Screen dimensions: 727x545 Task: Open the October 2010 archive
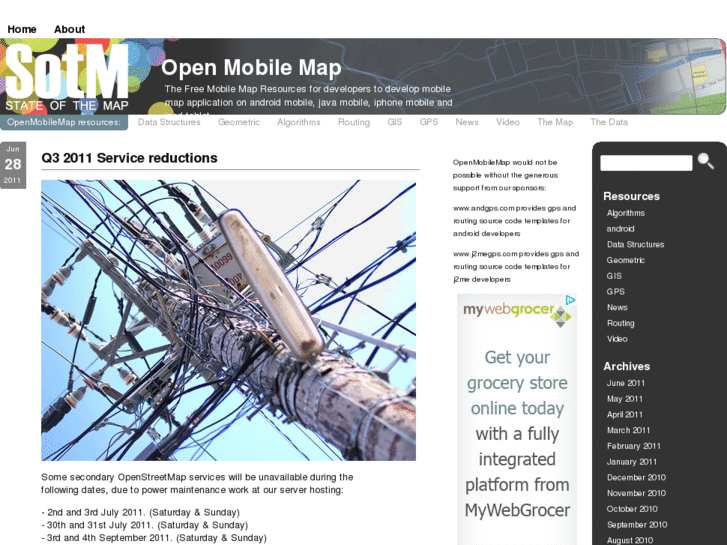(632, 509)
